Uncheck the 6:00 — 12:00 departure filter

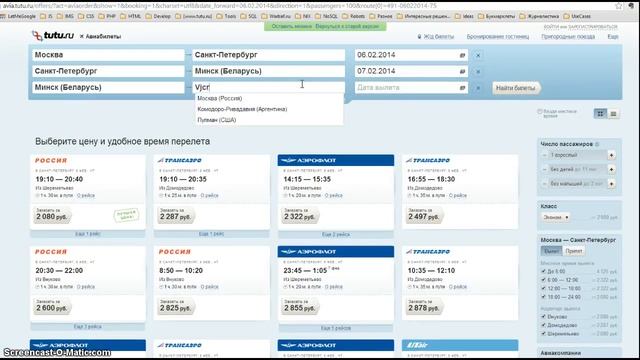tap(543, 280)
